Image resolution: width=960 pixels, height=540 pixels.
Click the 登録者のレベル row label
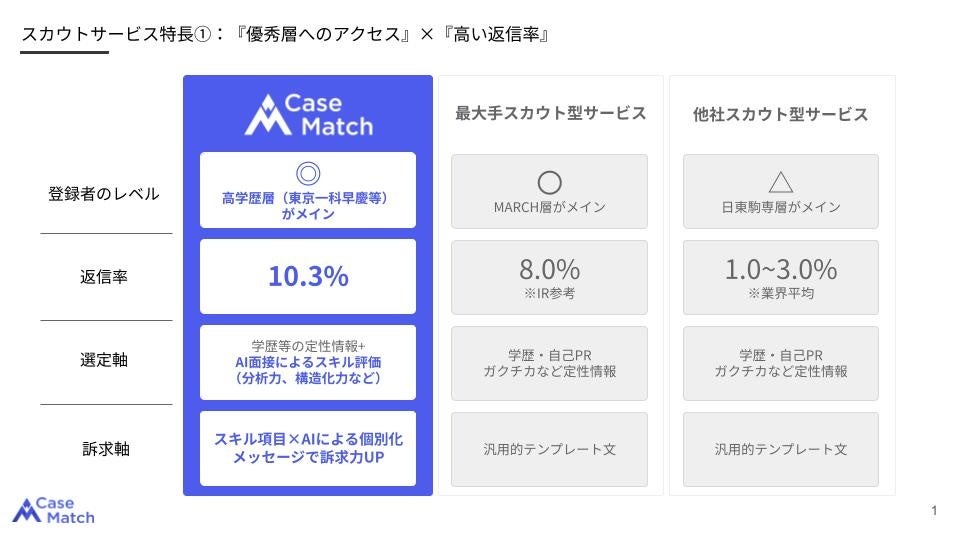[104, 194]
